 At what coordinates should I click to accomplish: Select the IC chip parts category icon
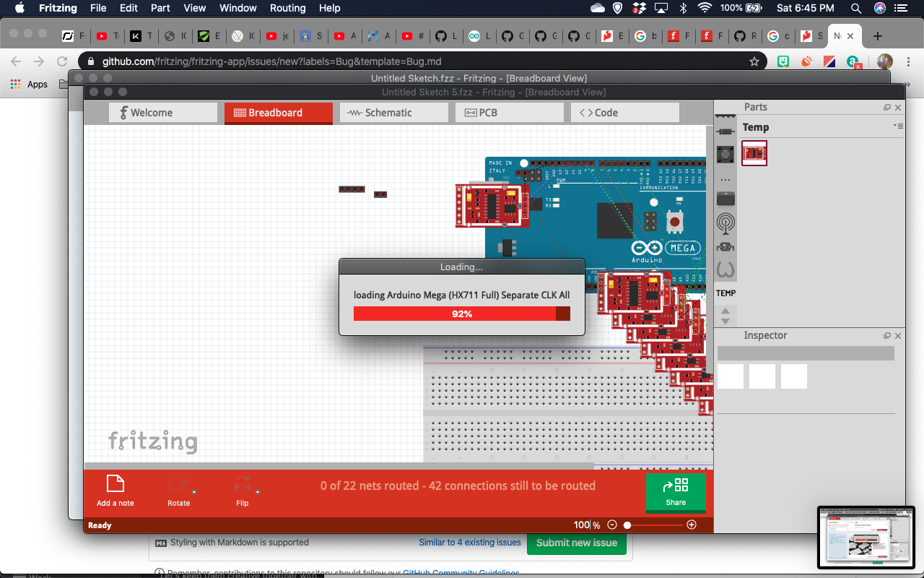pyautogui.click(x=725, y=198)
